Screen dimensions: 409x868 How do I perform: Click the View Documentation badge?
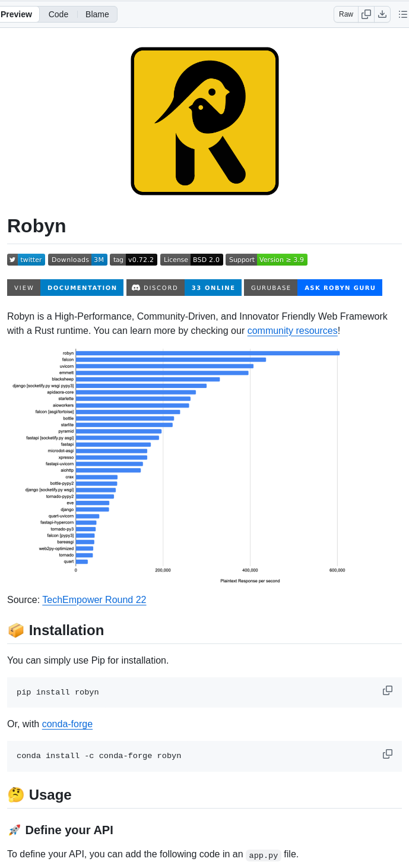(65, 288)
